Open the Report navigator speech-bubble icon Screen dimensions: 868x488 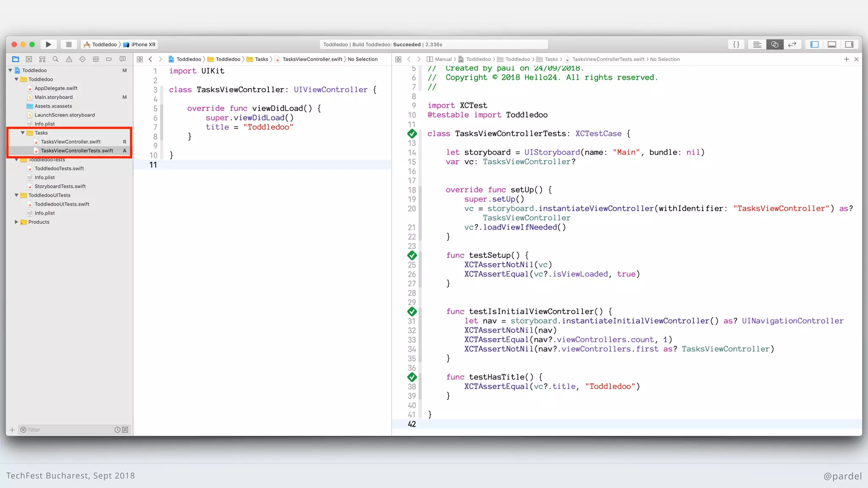122,59
